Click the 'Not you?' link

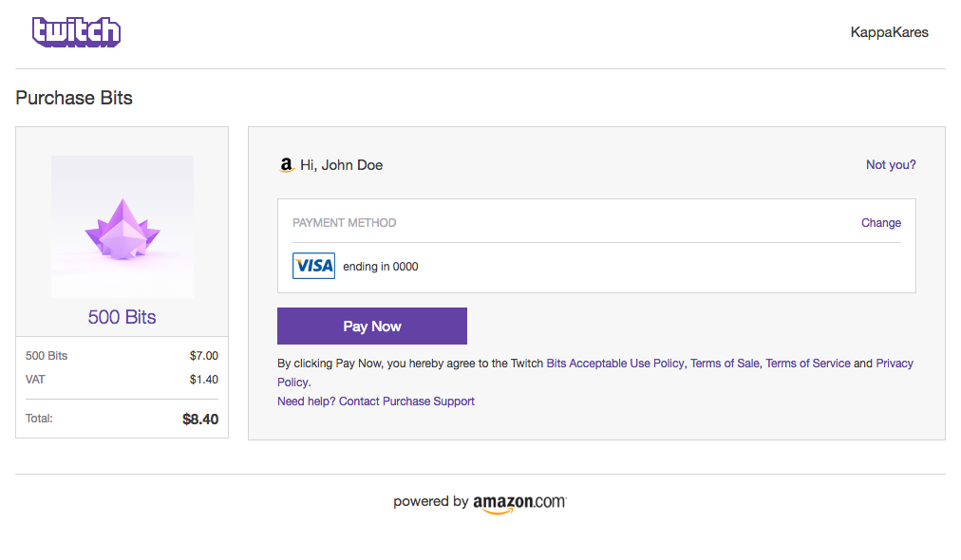pyautogui.click(x=891, y=165)
